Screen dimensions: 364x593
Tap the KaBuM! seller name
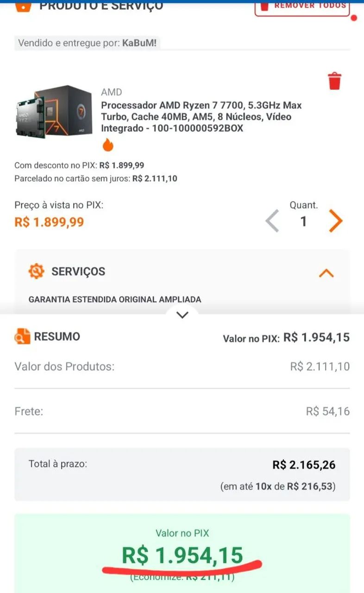click(x=139, y=44)
